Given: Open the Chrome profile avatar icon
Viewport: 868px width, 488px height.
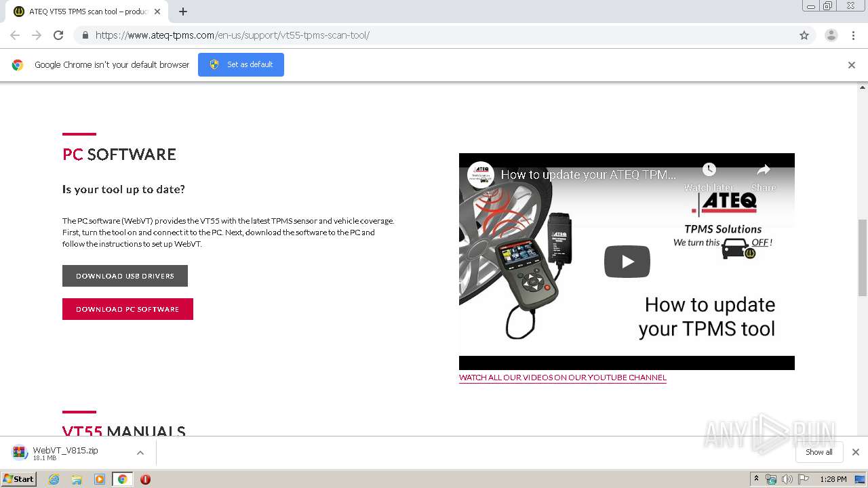Looking at the screenshot, I should 831,35.
